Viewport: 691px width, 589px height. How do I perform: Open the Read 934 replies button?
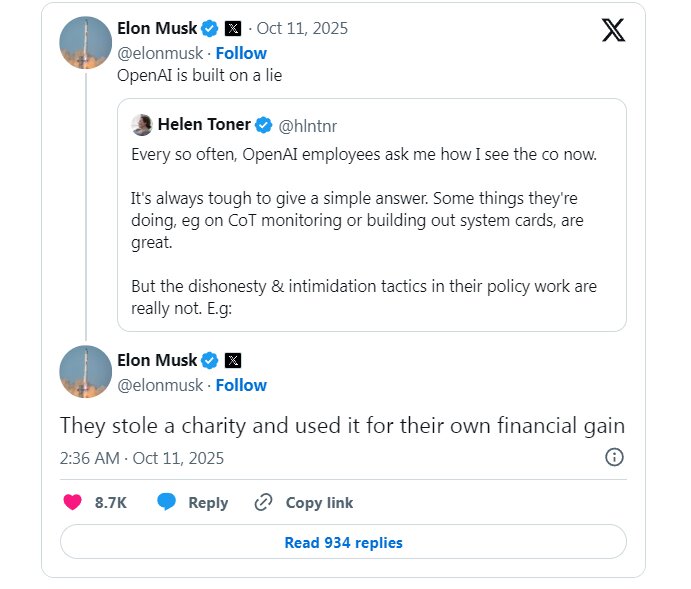click(343, 542)
